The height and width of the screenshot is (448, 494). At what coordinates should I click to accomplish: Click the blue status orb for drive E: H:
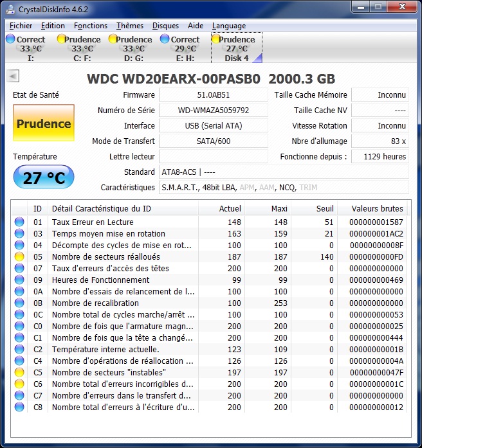[x=165, y=39]
